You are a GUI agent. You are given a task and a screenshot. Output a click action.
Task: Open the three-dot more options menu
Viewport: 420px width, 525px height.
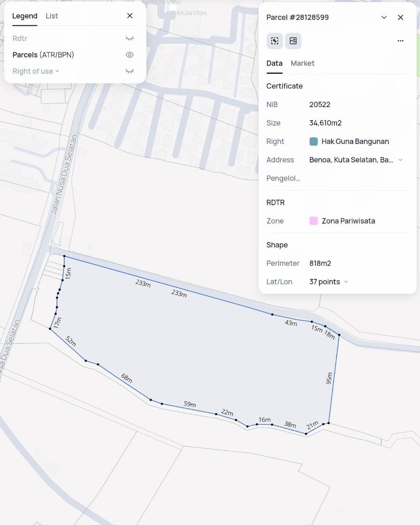[400, 41]
